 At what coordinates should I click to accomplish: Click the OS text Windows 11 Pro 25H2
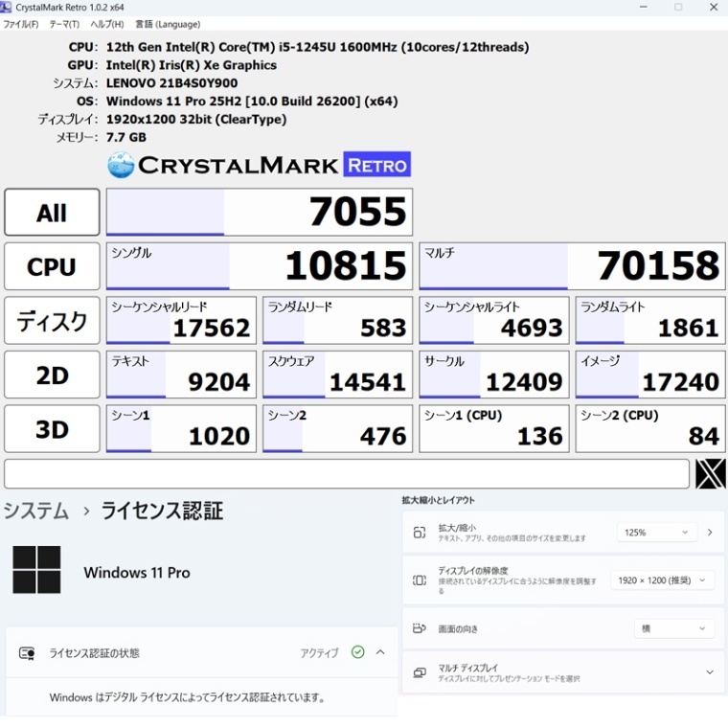click(x=252, y=102)
